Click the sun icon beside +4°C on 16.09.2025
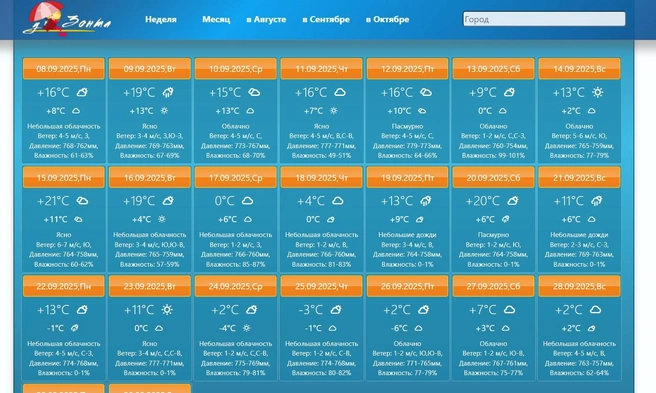656x393 pixels. pos(162,219)
